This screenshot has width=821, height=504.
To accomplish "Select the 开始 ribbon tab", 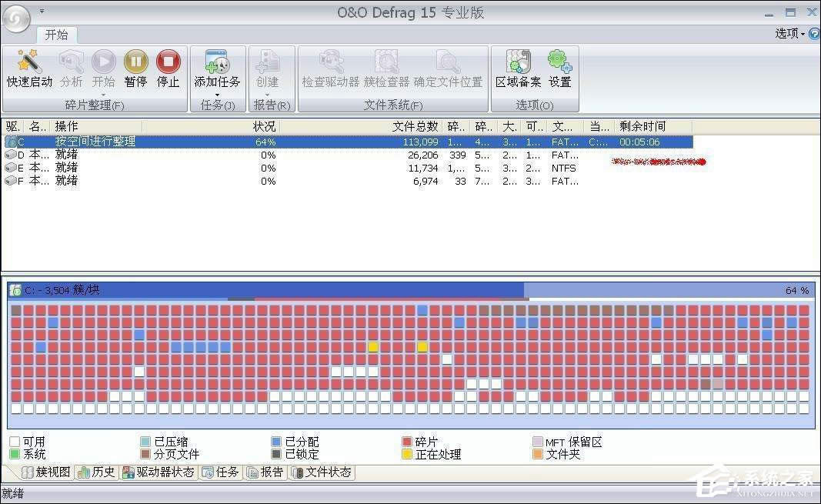I will (56, 35).
